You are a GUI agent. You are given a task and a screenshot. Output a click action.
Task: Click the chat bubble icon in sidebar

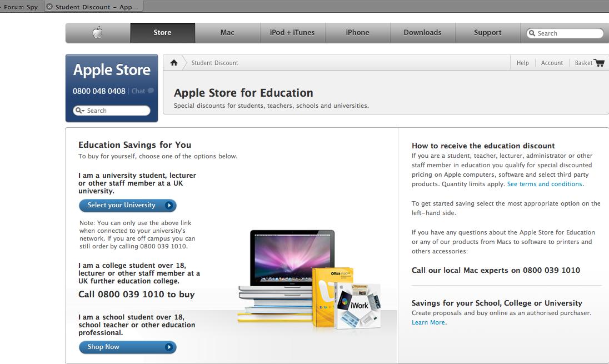(151, 91)
